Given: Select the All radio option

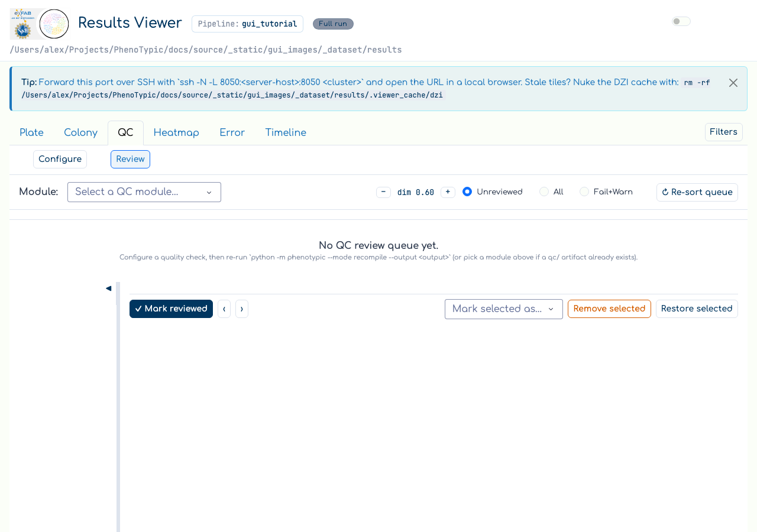Looking at the screenshot, I should [544, 192].
